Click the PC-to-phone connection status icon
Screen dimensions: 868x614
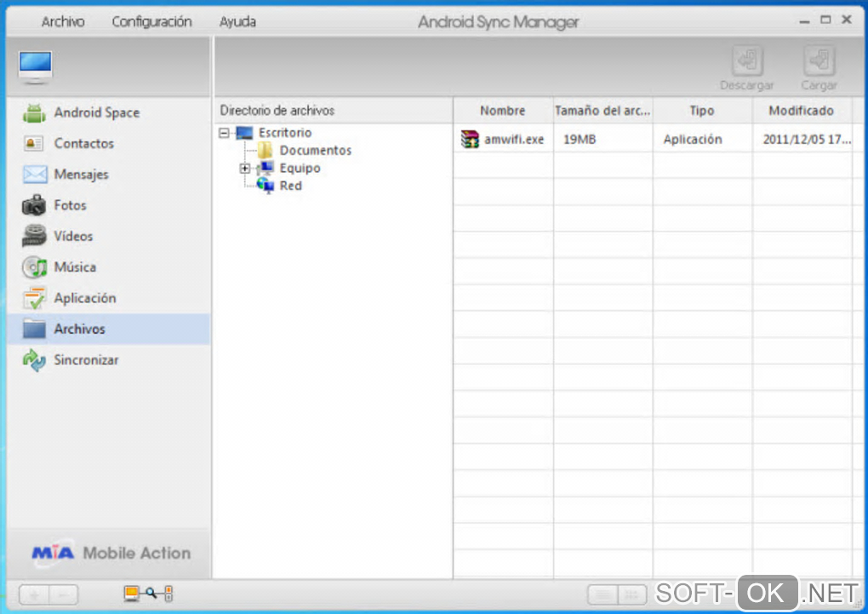pyautogui.click(x=148, y=594)
